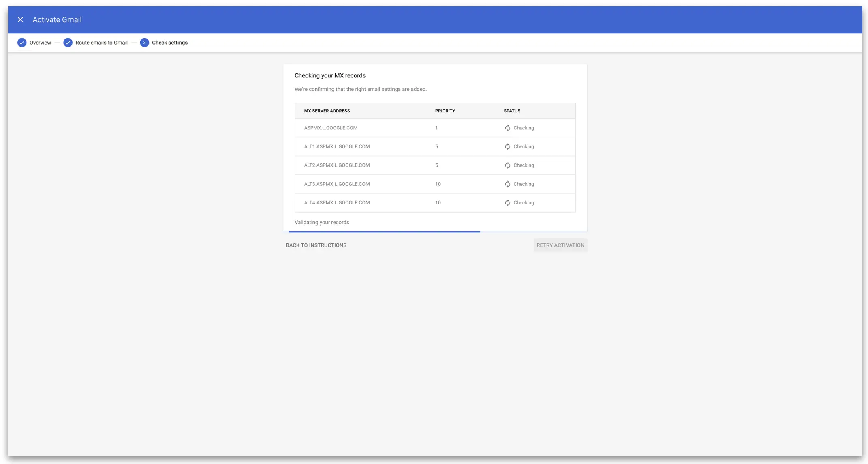The height and width of the screenshot is (464, 868).
Task: Click the checking spinner for ALT4.ASPMX.L.GOOGLE.COM
Action: [507, 202]
